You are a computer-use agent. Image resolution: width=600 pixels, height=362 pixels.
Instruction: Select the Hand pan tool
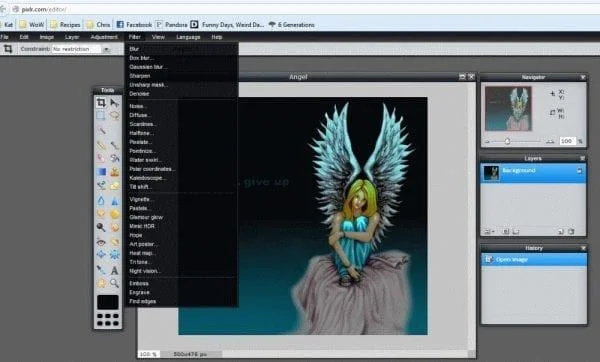[x=101, y=283]
